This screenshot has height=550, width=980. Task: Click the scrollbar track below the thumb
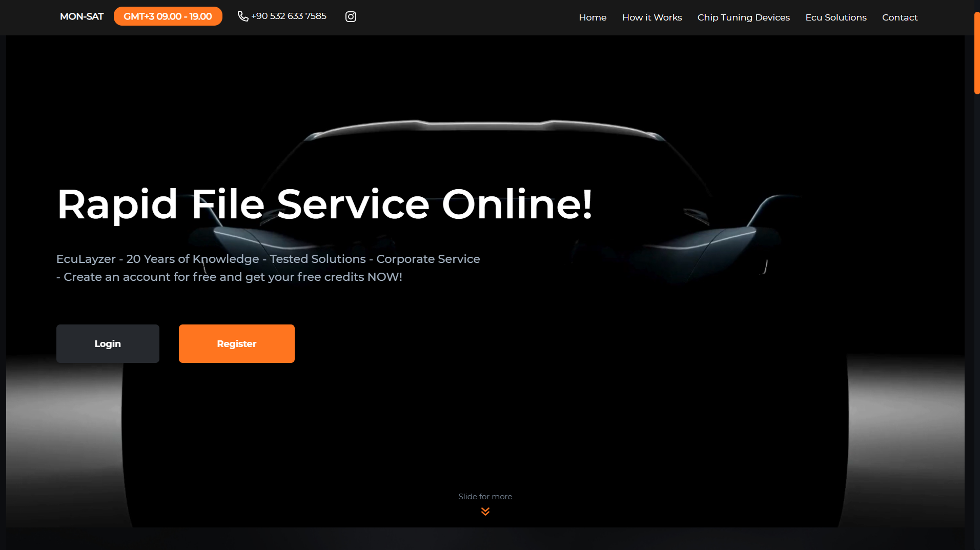click(976, 308)
